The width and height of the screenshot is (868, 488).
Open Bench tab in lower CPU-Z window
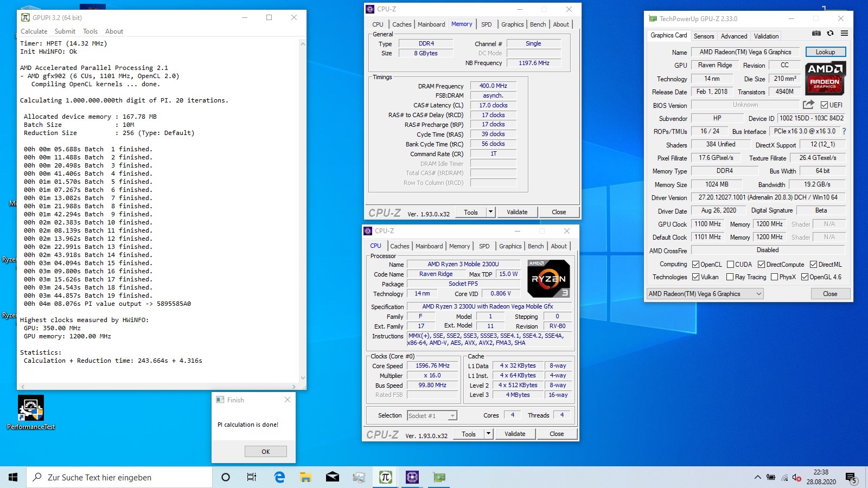pos(536,246)
